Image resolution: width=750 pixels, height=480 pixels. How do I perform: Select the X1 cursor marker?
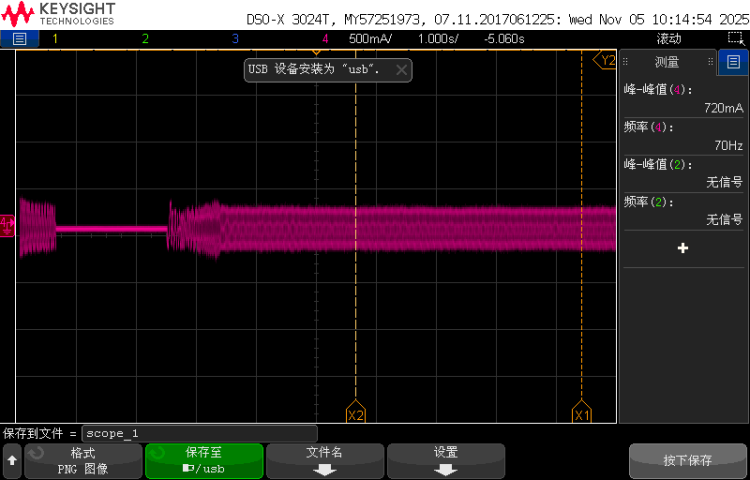click(x=582, y=414)
